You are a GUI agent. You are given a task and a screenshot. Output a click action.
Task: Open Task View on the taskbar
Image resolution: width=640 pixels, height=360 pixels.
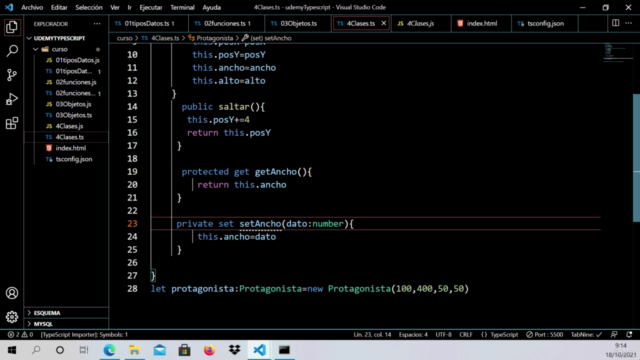click(x=84, y=350)
